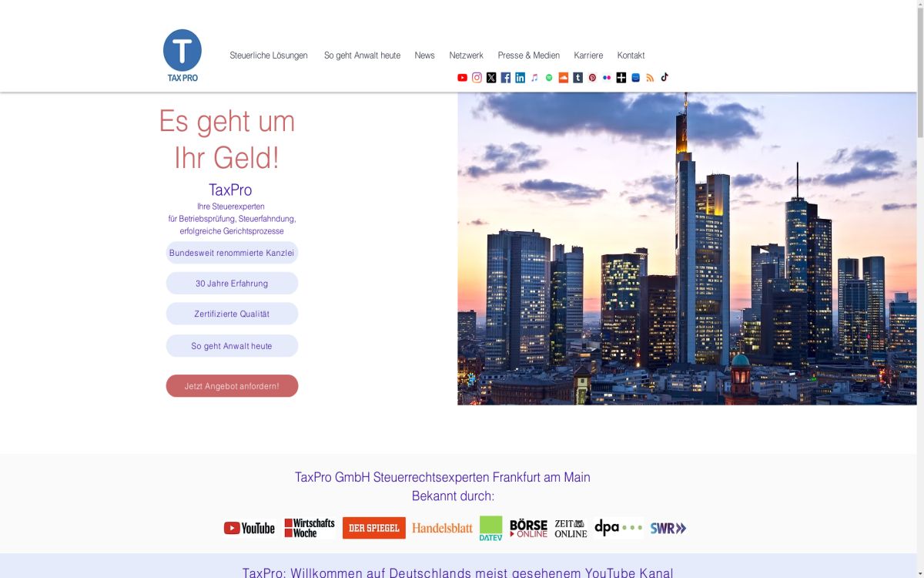The width and height of the screenshot is (924, 578).
Task: Open the Instagram profile icon
Action: [477, 77]
